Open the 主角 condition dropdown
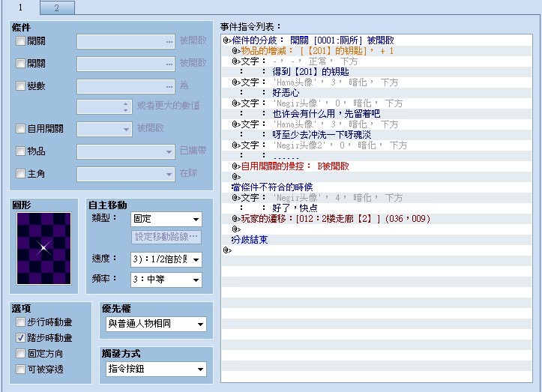 tap(126, 174)
